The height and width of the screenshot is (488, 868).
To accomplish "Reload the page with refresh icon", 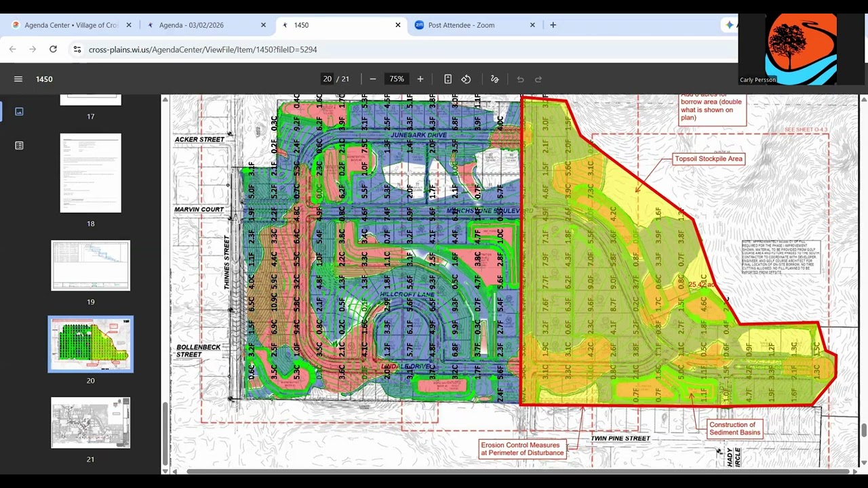I will pyautogui.click(x=53, y=49).
